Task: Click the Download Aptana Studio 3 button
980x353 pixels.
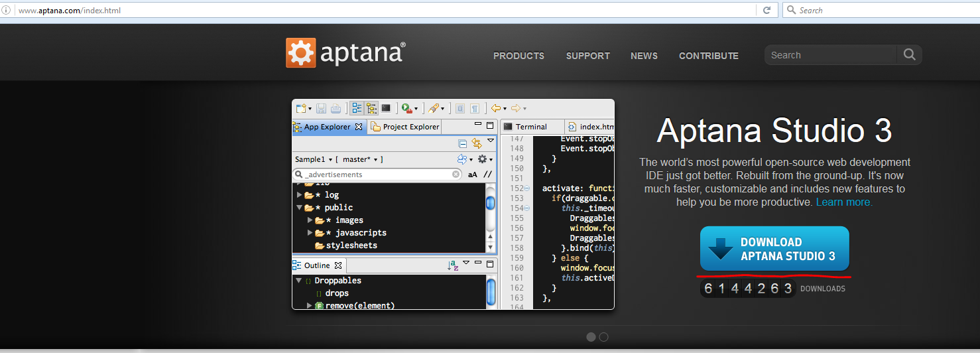Action: (x=774, y=249)
